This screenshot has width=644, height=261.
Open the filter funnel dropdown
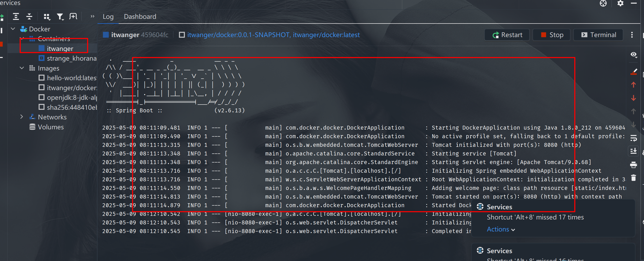pos(60,17)
